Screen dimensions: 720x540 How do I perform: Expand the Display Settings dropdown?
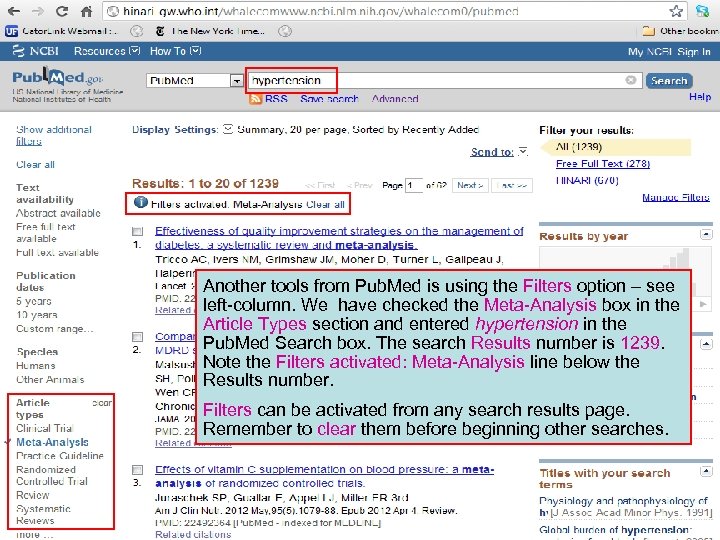[228, 129]
